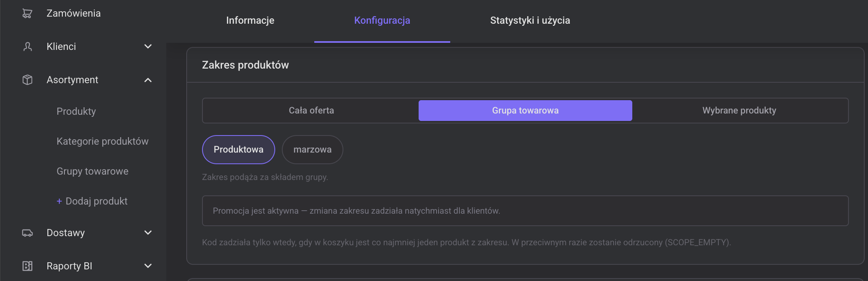
Task: Select Grupa towarowa scope option
Action: click(x=525, y=111)
